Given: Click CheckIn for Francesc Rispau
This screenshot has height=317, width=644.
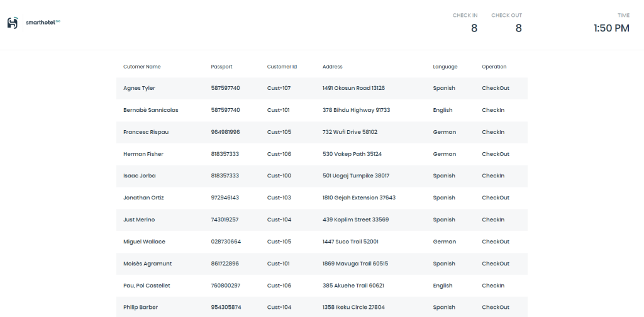Looking at the screenshot, I should point(493,132).
